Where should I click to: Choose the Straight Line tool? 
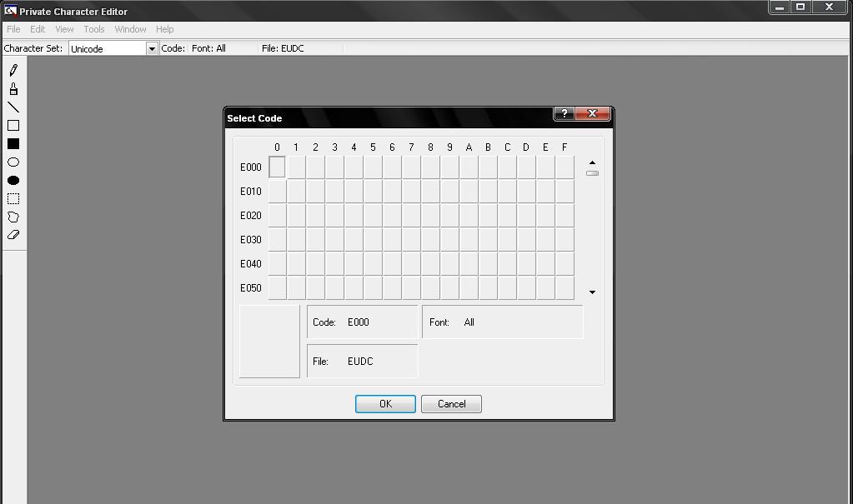pyautogui.click(x=13, y=107)
